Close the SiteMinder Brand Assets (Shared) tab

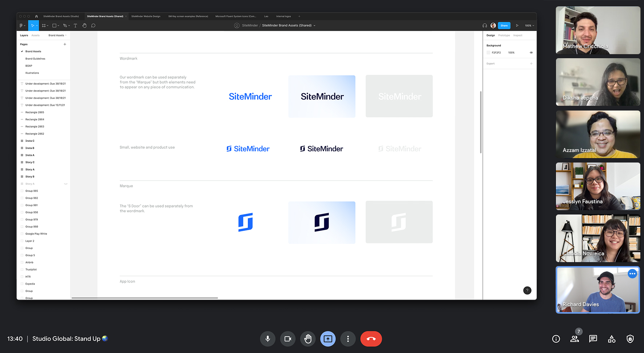point(126,16)
